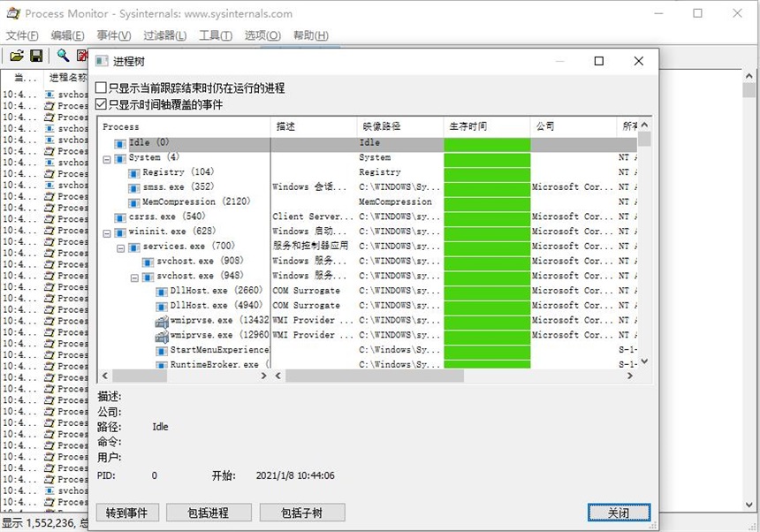Click the wmiprvse.exe (12960) printer-like icon

point(162,336)
